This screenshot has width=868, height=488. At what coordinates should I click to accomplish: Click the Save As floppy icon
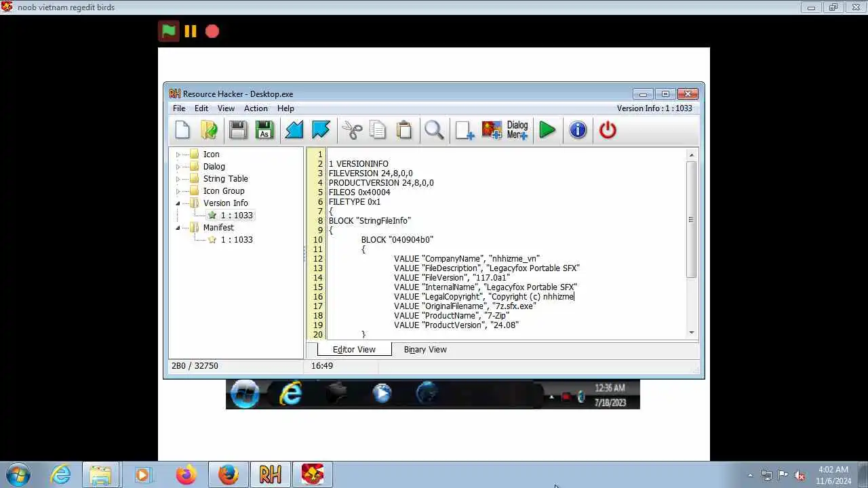click(264, 130)
